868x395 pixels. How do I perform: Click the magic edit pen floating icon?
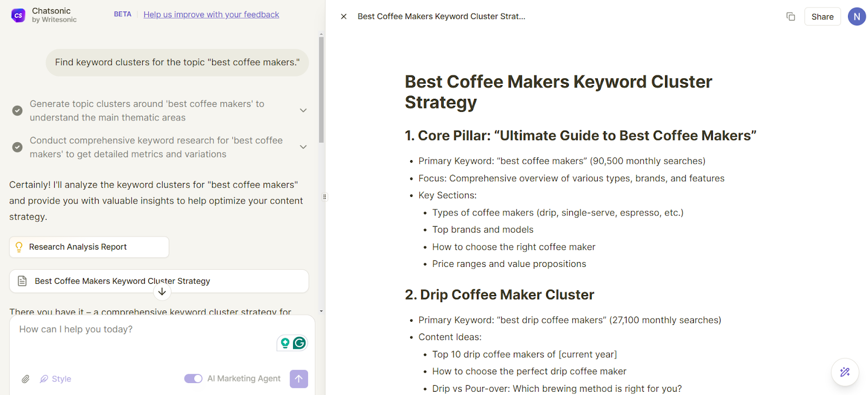845,372
